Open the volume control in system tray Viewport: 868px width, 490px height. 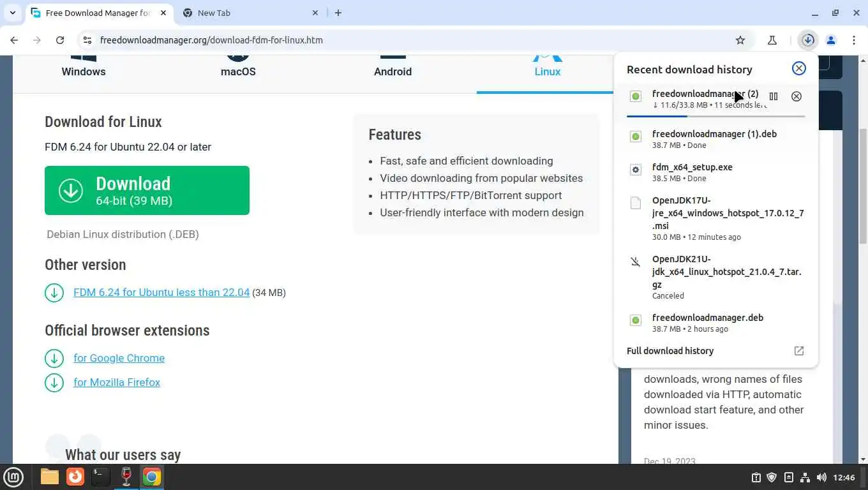tap(821, 477)
